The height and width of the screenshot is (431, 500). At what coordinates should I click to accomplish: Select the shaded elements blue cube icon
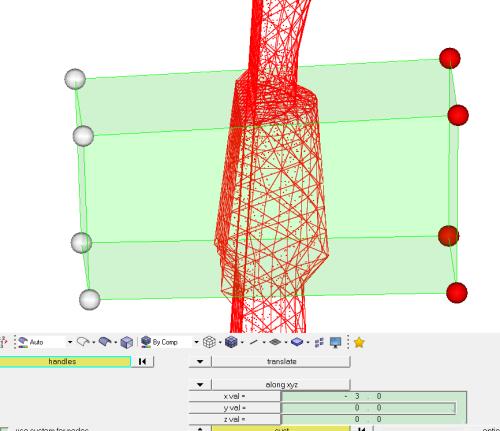pyautogui.click(x=231, y=342)
